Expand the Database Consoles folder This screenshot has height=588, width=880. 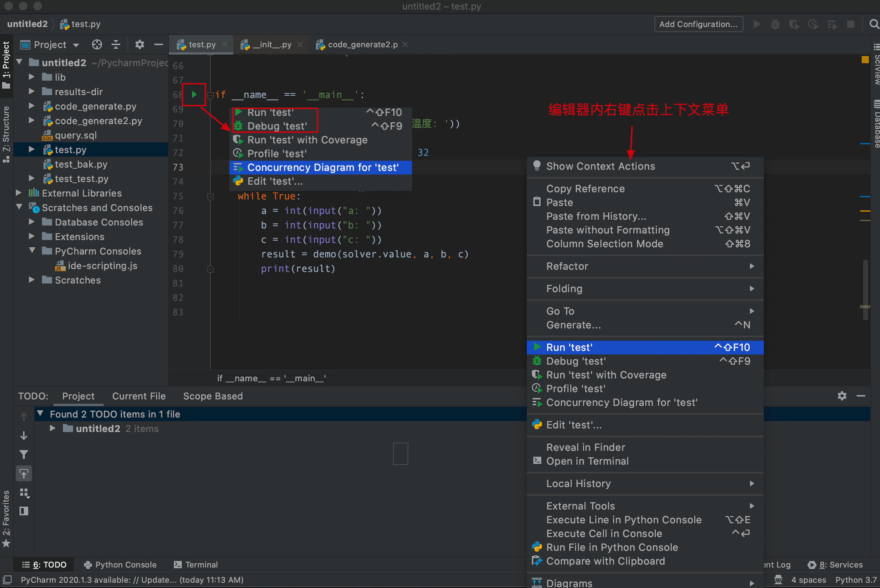click(32, 222)
